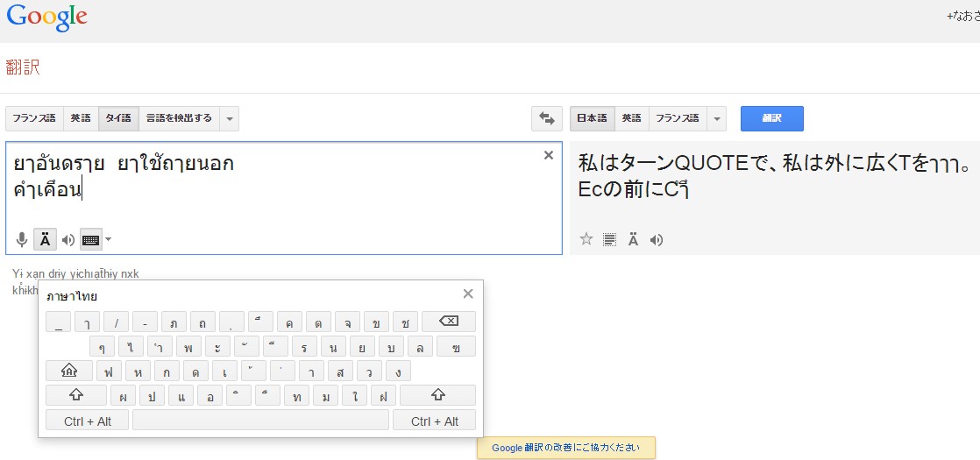980x460 pixels.
Task: Swap source and target languages
Action: (x=547, y=119)
